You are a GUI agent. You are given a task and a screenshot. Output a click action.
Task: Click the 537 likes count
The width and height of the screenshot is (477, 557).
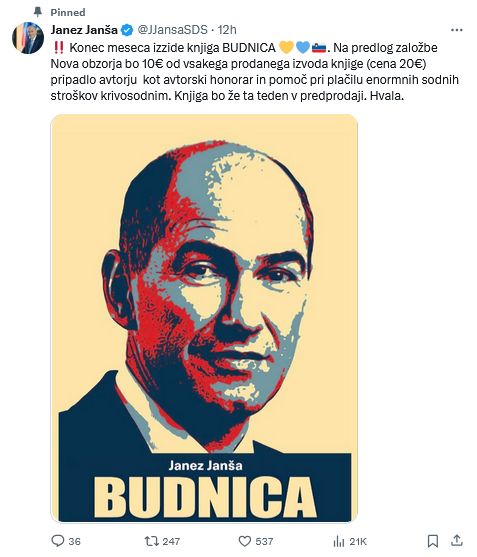tap(264, 541)
